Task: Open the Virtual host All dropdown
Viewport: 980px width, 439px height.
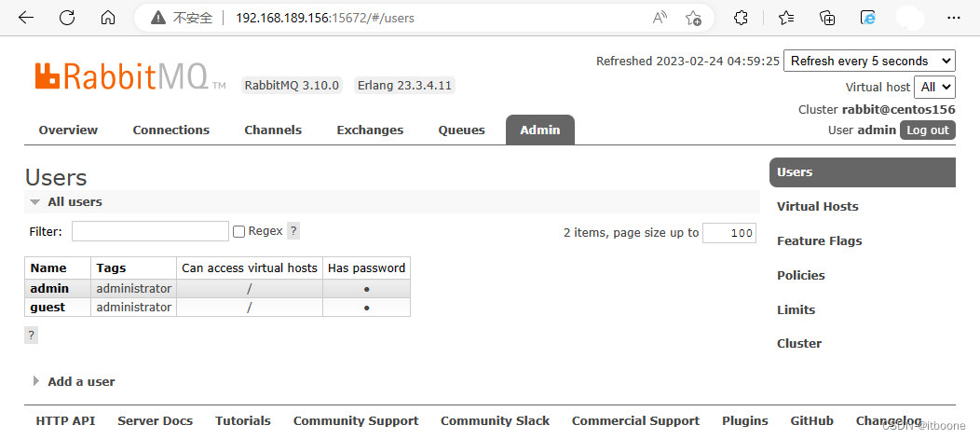Action: click(x=934, y=87)
